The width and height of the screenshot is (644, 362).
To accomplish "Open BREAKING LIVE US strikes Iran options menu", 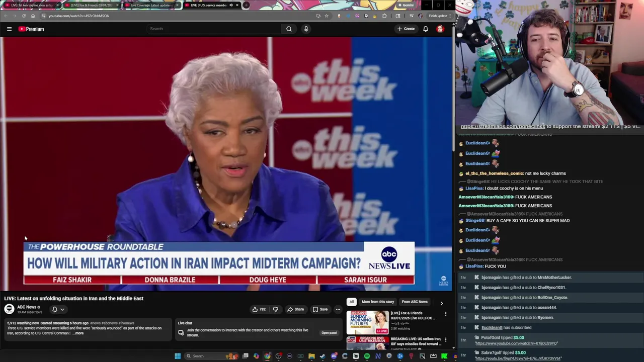I will (446, 340).
